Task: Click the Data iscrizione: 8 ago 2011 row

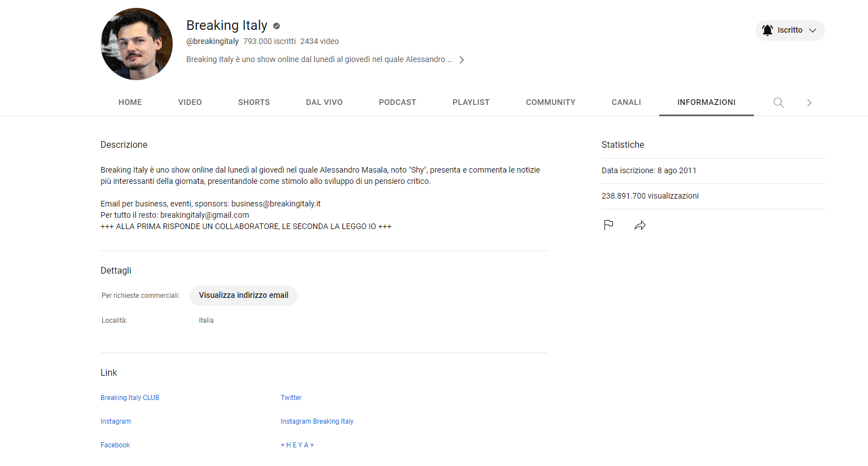Action: tap(649, 170)
